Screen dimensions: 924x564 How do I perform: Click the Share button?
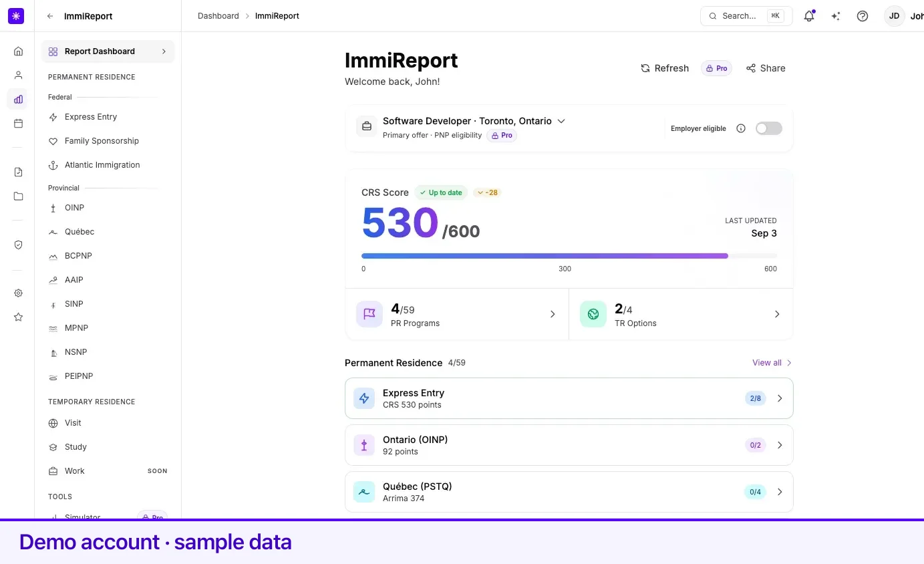[x=766, y=68]
